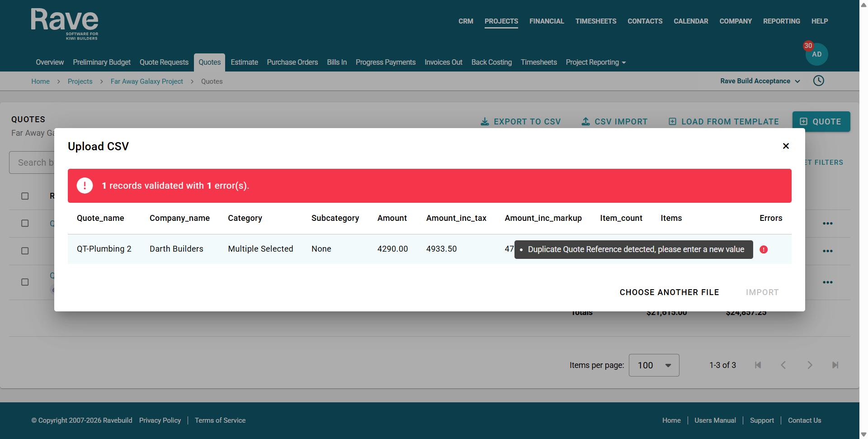868x439 pixels.
Task: Open the Reporting menu
Action: (x=782, y=21)
